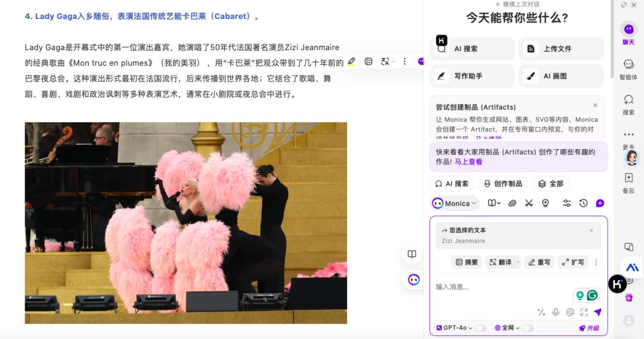Image resolution: width=644 pixels, height=339 pixels.
Task: Open the 搜索 search tab in sidebar
Action: [x=628, y=105]
